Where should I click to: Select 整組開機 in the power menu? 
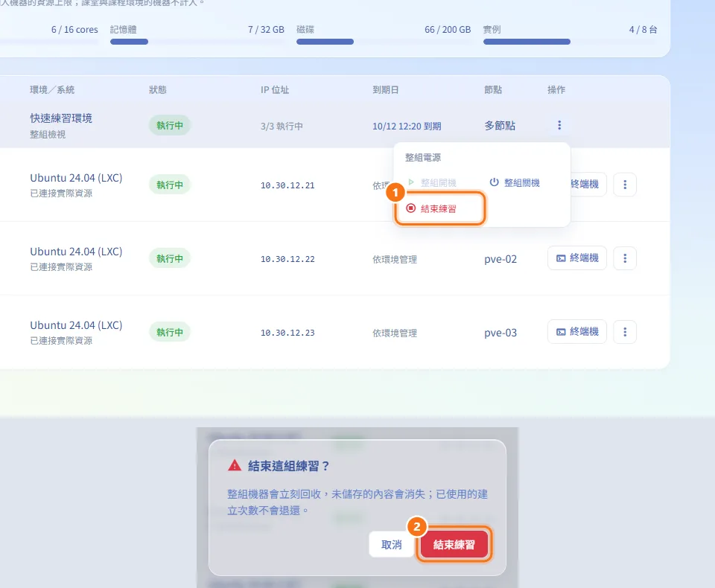point(432,183)
